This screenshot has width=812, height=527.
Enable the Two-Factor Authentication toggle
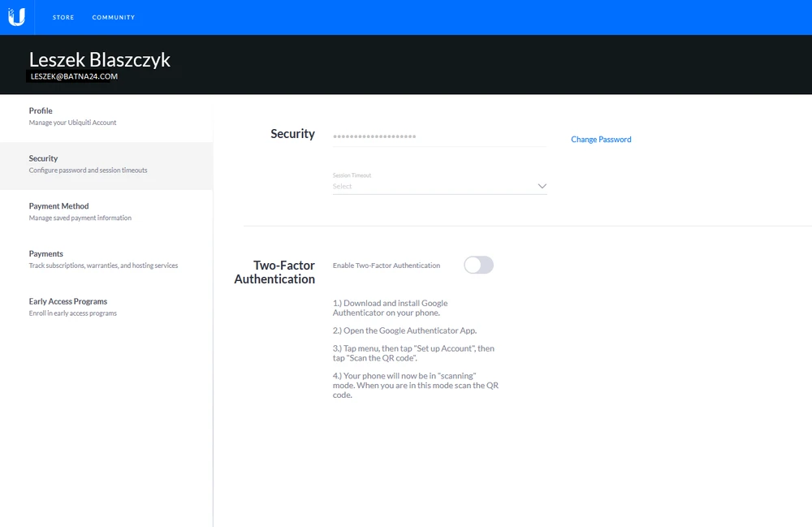478,265
